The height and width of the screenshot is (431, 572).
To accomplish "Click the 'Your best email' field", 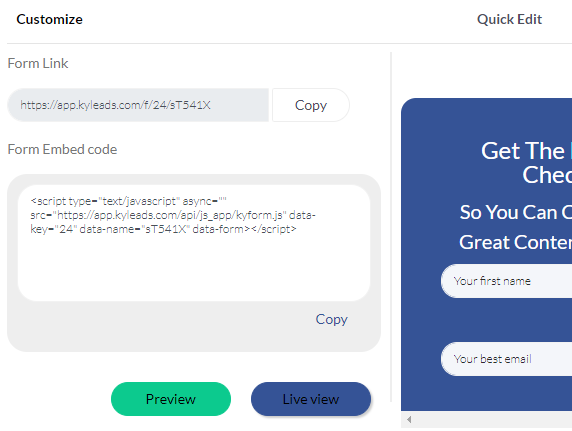I will 507,359.
